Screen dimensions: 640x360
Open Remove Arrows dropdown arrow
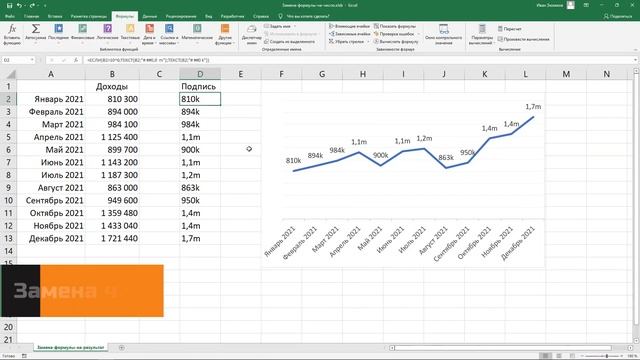pyautogui.click(x=368, y=42)
